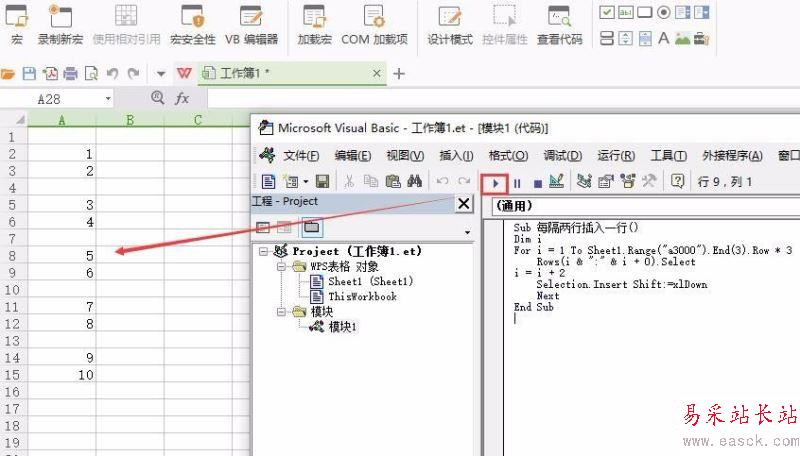The image size is (800, 456).
Task: Open the 宏 (Macros) dialog icon
Action: click(16, 24)
